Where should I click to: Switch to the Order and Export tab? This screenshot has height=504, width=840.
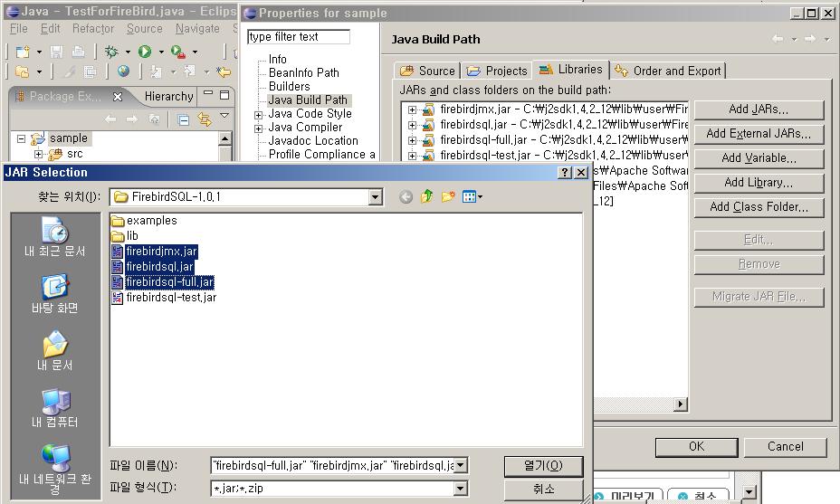click(x=668, y=71)
